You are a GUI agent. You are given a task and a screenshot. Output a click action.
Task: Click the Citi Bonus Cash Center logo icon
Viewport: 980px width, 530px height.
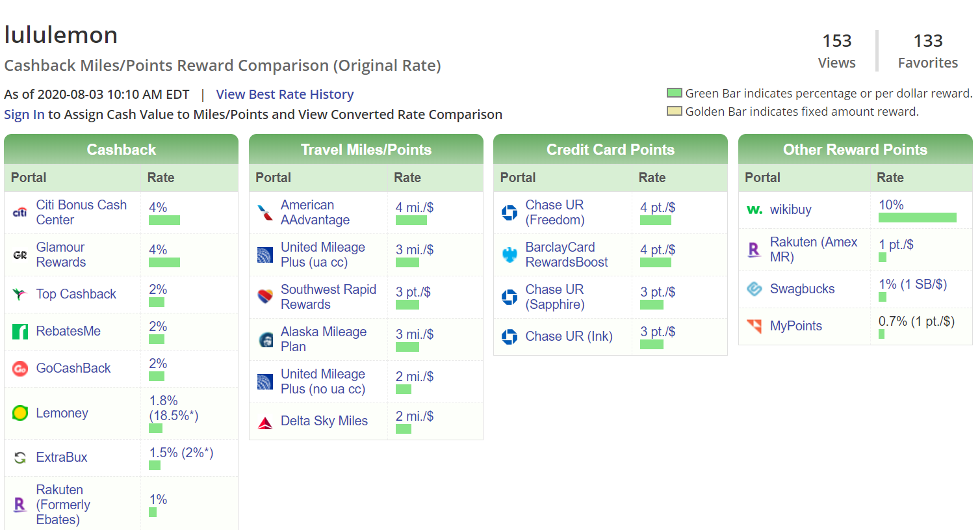pos(20,213)
